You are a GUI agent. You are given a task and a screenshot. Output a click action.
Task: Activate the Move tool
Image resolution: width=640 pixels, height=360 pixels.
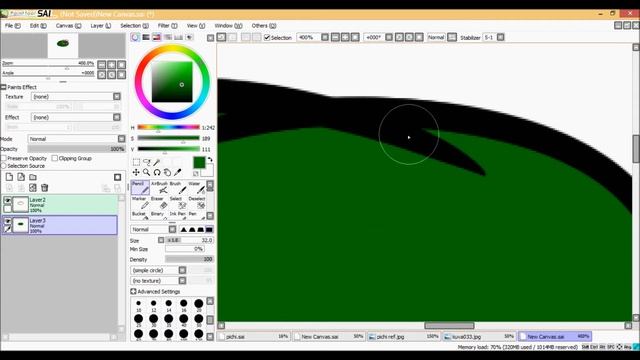[136, 173]
